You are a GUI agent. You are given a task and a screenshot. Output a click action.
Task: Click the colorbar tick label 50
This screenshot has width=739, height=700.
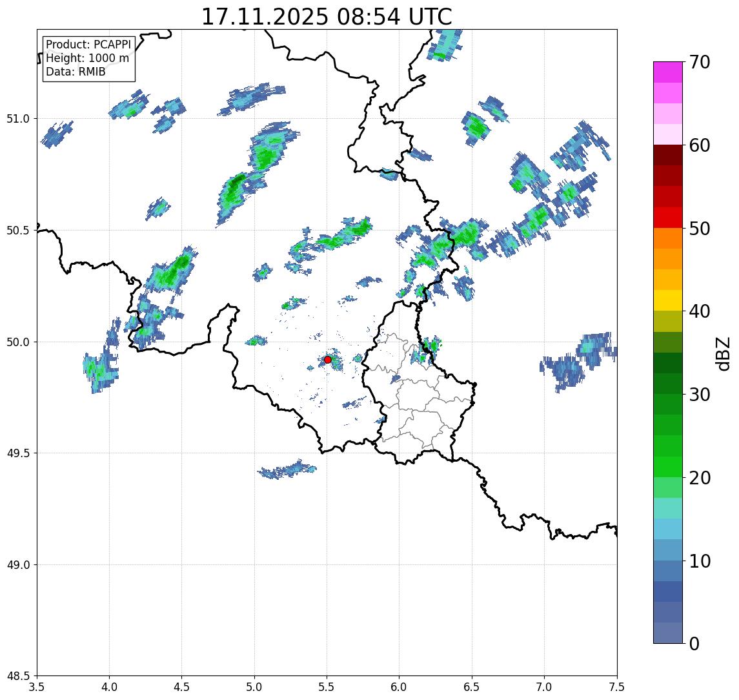(700, 229)
